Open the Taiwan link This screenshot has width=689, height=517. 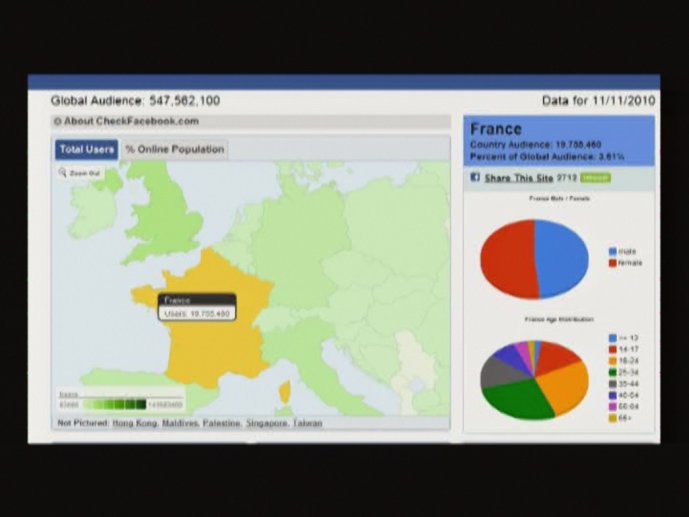pyautogui.click(x=308, y=423)
